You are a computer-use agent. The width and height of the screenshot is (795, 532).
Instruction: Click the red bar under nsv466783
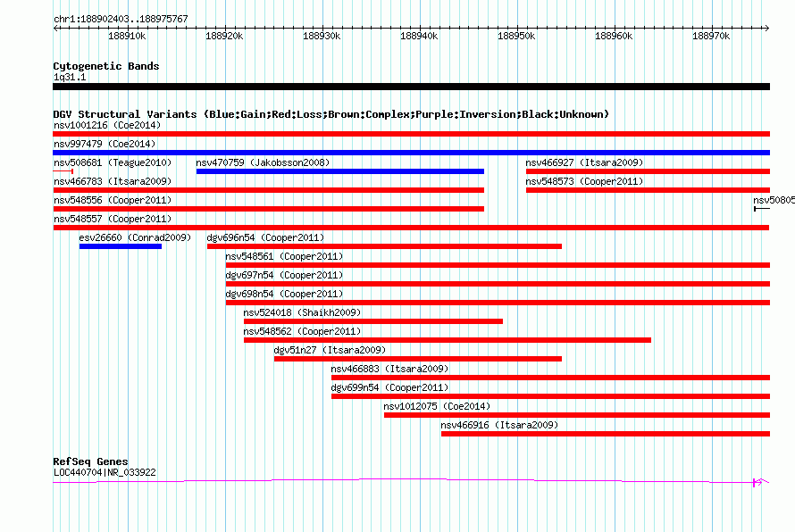269,190
